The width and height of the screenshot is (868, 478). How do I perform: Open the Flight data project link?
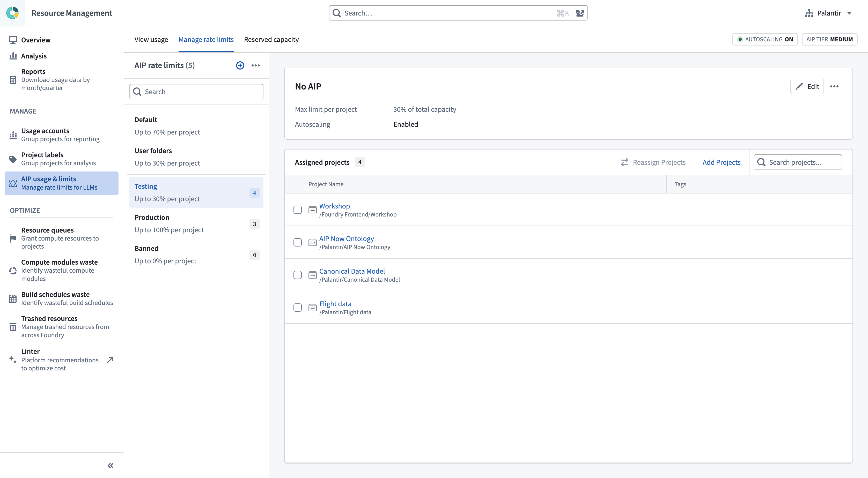335,304
